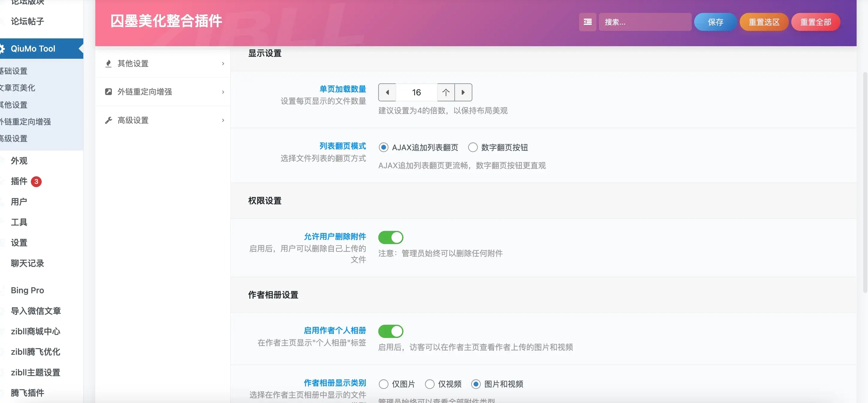Expand 外链重定向增强 chevron arrow

pyautogui.click(x=223, y=92)
